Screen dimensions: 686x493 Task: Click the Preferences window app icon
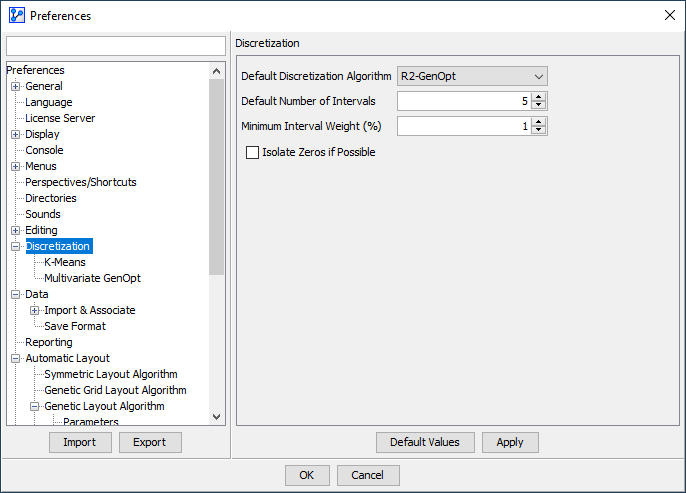[17, 15]
